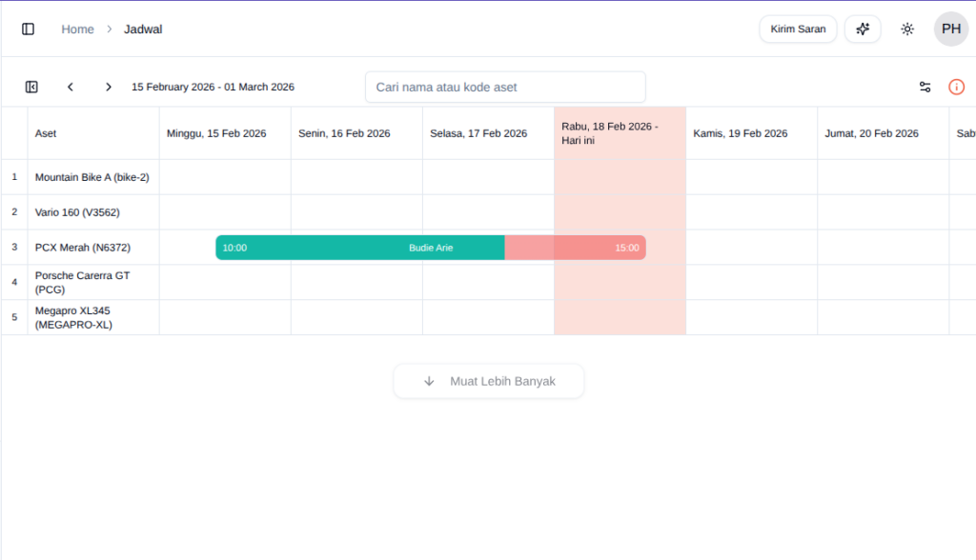Viewport: 976px width, 560px height.
Task: Select the Mountain Bike A asset row
Action: pos(91,177)
